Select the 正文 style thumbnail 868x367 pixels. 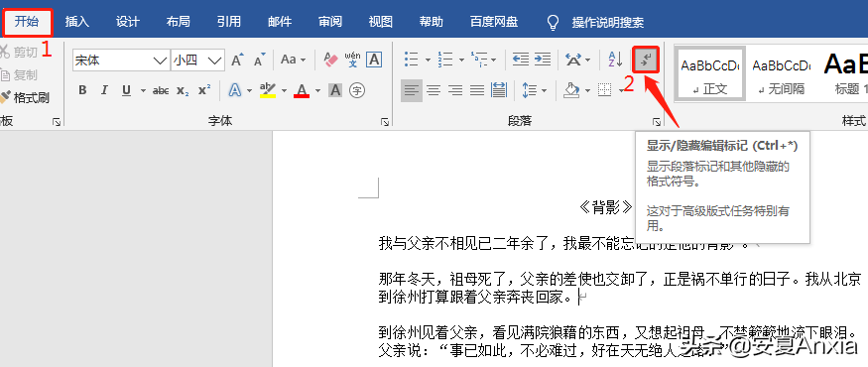(x=710, y=73)
